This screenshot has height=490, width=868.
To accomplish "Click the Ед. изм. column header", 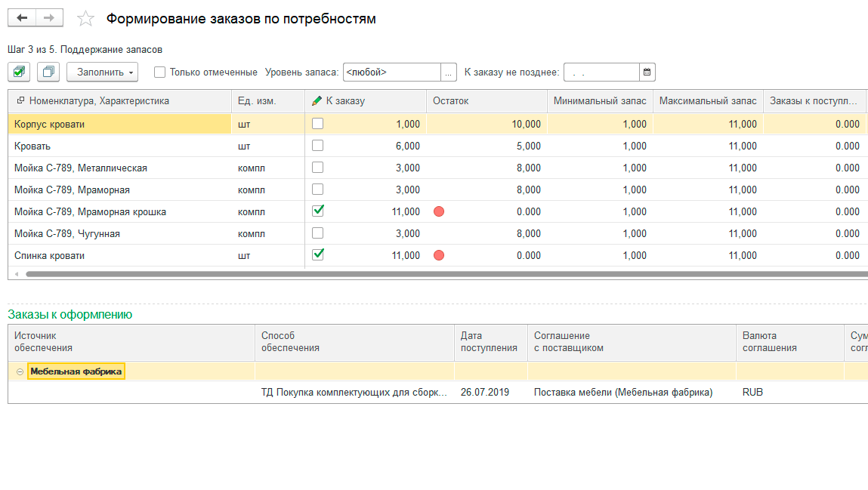I will [x=268, y=100].
